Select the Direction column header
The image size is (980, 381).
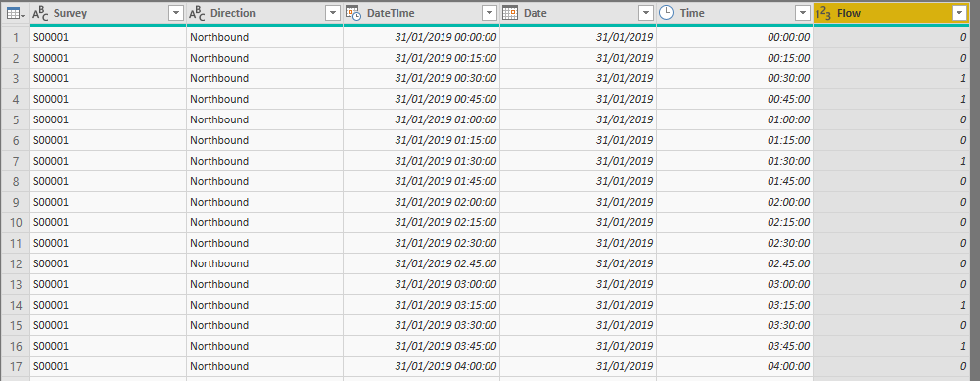click(x=264, y=13)
